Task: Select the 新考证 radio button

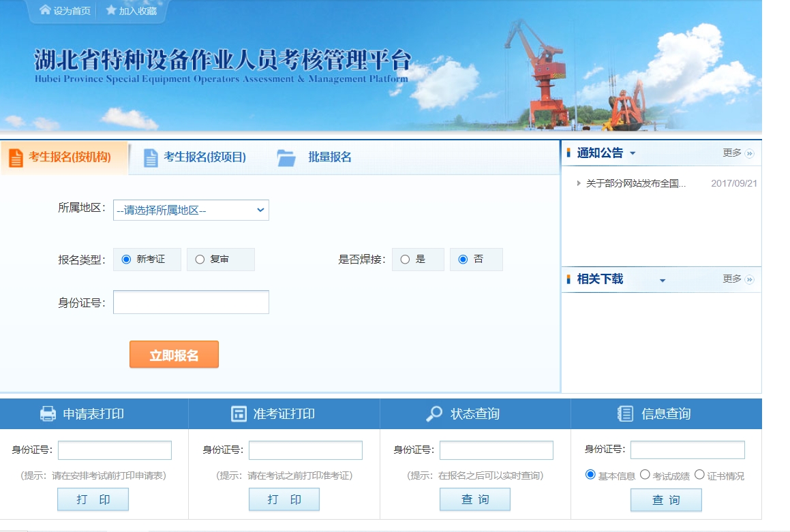Action: (x=127, y=260)
